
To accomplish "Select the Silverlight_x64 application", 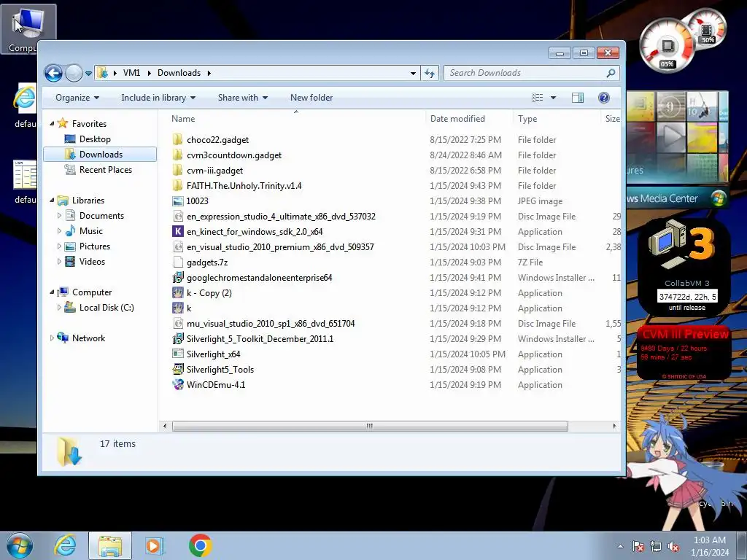I will point(214,354).
